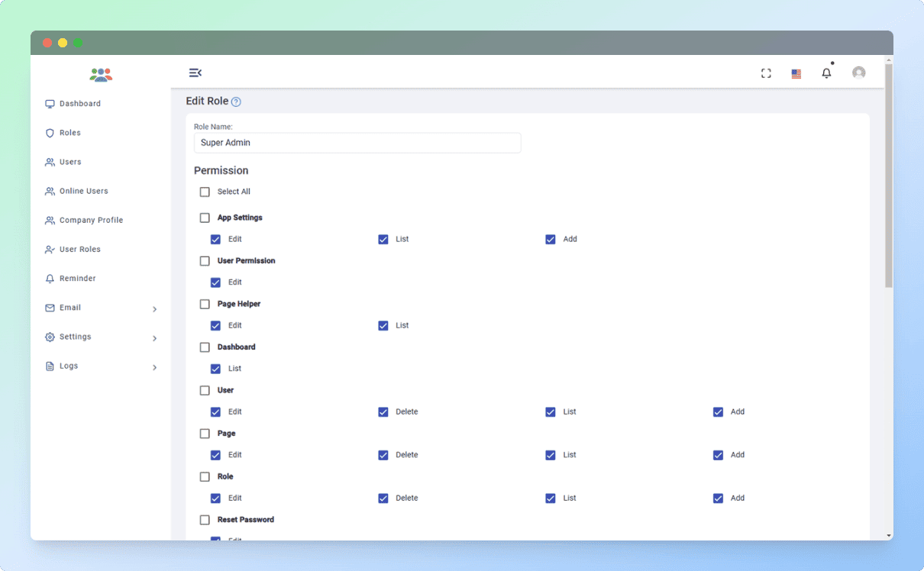Click the Logs document icon in sidebar
The image size is (924, 571).
click(50, 366)
